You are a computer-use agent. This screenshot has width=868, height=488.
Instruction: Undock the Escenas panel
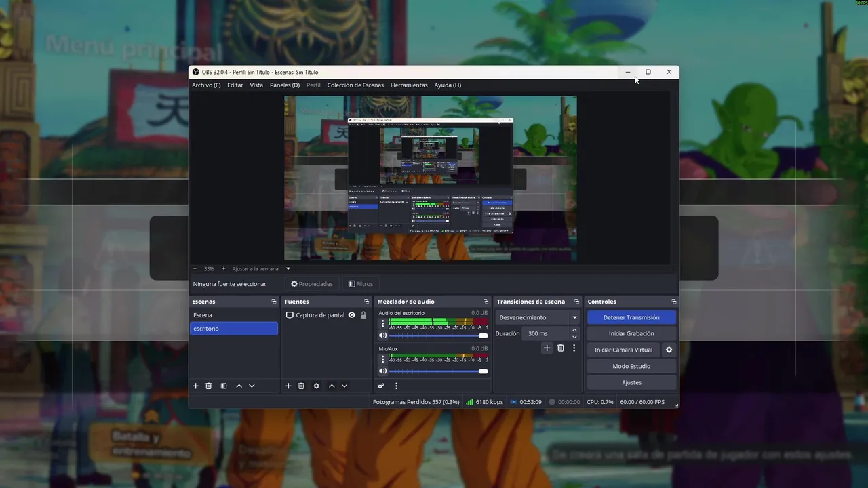274,302
